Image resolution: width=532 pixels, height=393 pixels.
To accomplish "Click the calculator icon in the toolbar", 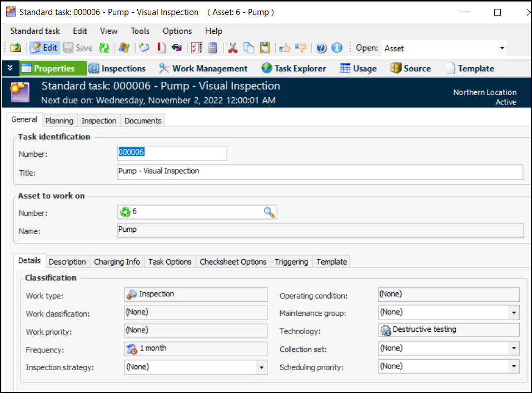I will click(213, 48).
